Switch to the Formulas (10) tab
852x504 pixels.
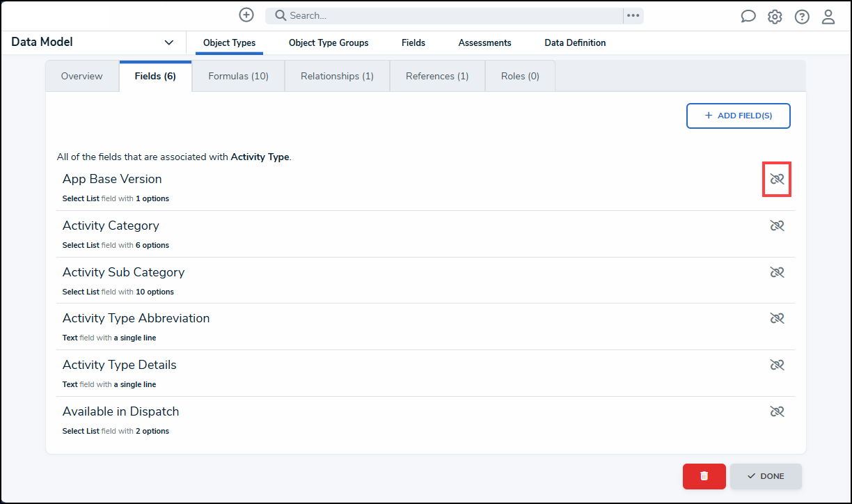click(x=238, y=76)
